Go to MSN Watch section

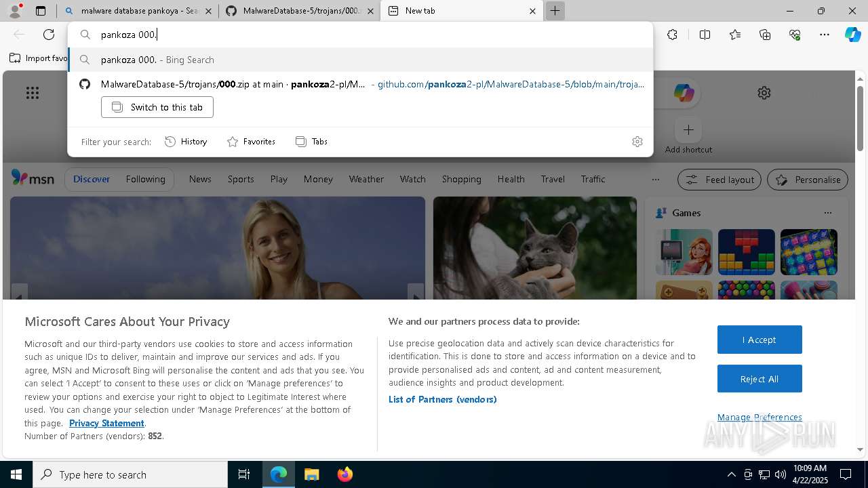point(412,179)
